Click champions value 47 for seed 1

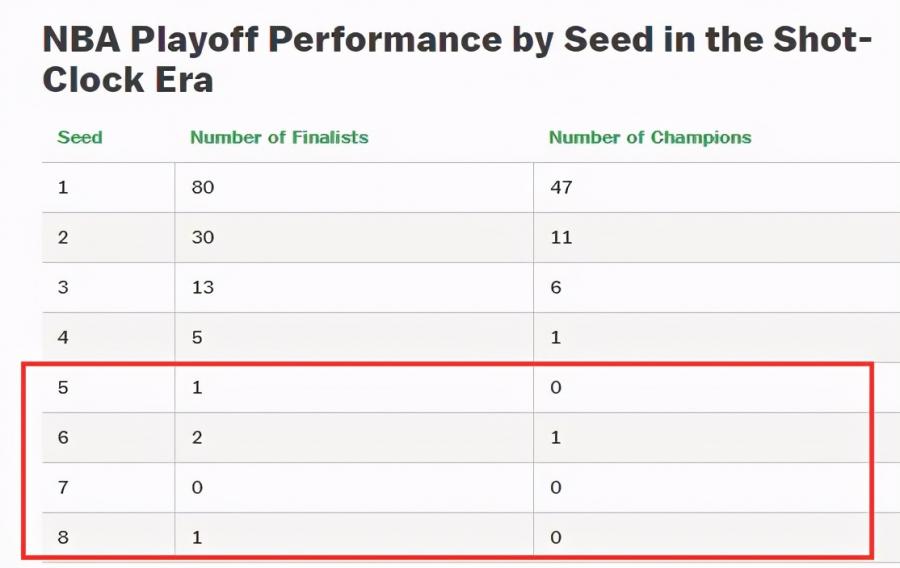point(561,187)
